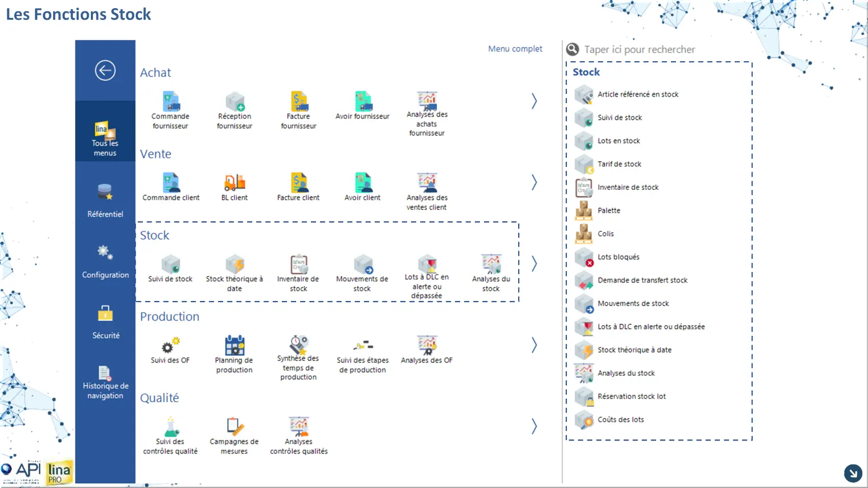Open Campagnes de mesures icon
Screen dimensions: 868x488
click(234, 427)
